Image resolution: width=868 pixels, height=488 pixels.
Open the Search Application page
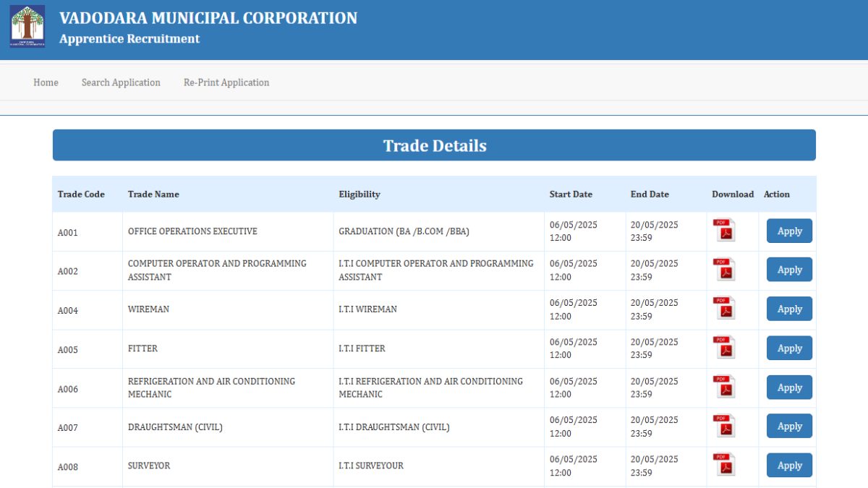[121, 82]
